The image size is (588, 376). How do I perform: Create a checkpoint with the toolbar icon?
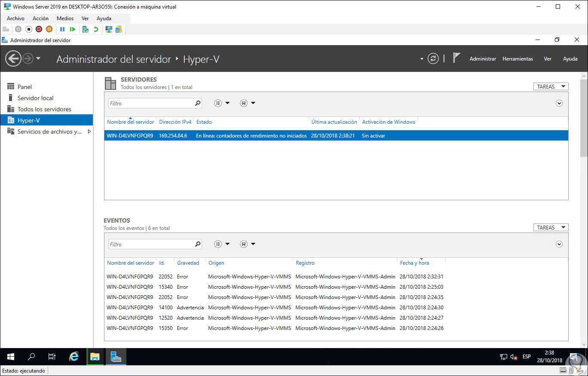(86, 29)
